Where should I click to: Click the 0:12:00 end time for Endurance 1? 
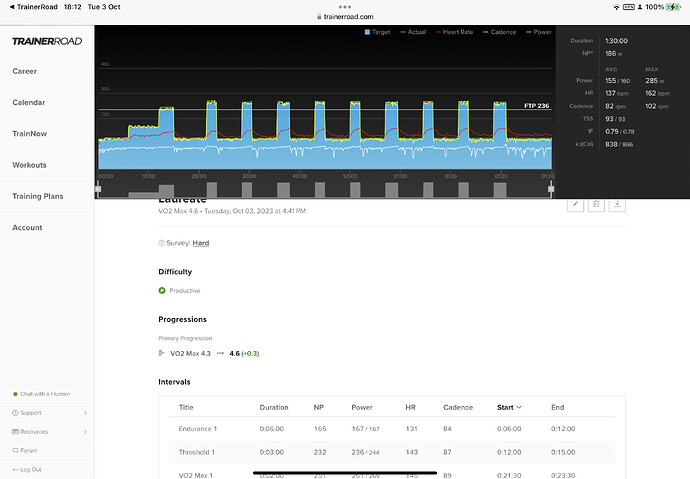pyautogui.click(x=563, y=428)
